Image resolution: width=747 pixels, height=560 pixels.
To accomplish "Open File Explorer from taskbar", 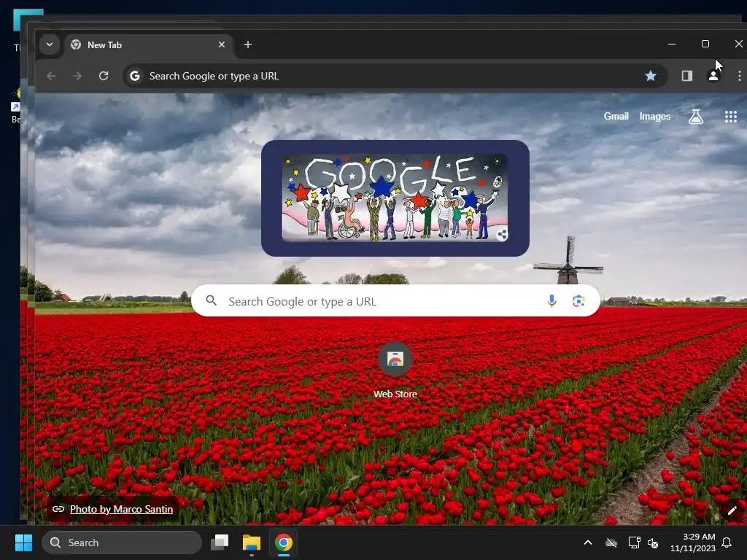I will [x=252, y=542].
